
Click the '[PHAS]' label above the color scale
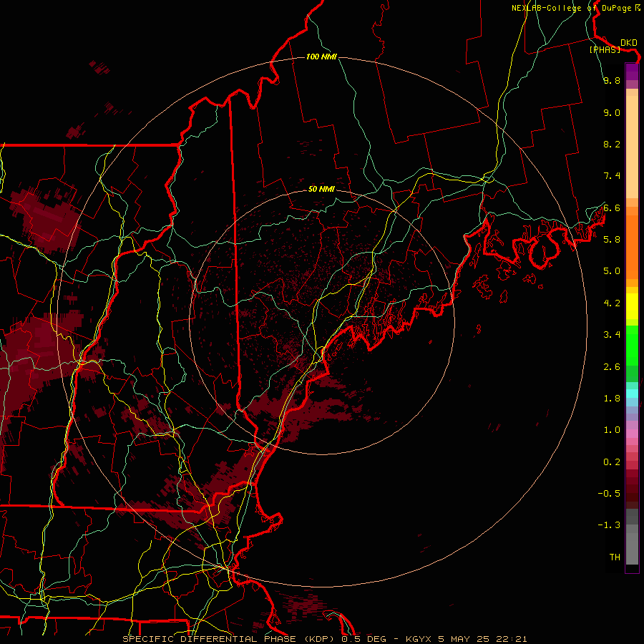(605, 49)
